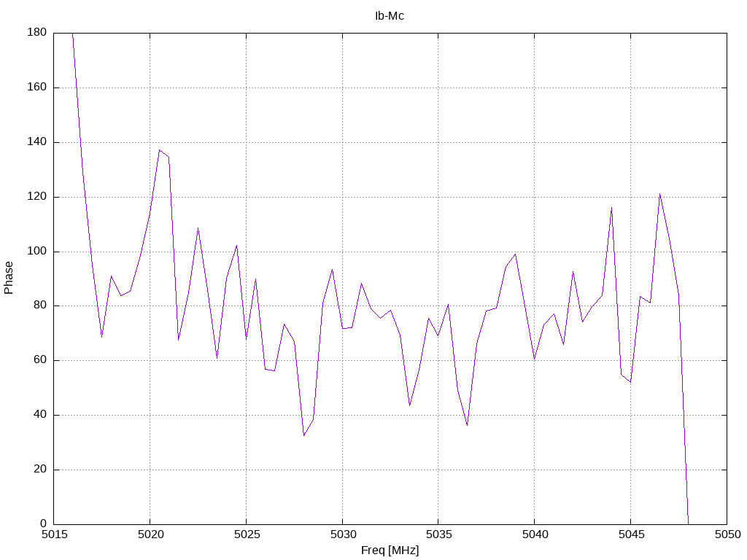747x560 pixels.
Task: Click the curve peak near 5020.5 MHz
Action: 160,150
